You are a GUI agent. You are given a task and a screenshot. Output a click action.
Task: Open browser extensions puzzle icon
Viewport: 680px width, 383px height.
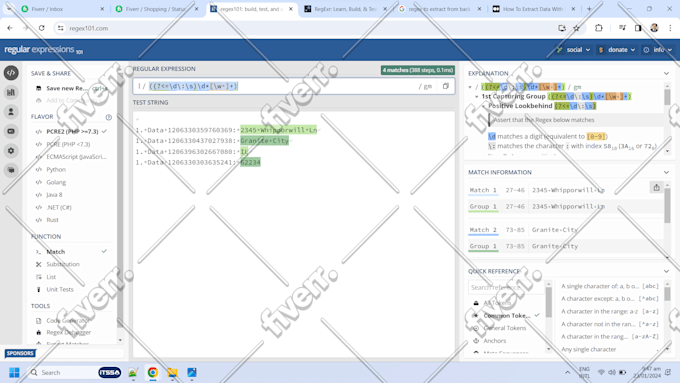pos(598,28)
